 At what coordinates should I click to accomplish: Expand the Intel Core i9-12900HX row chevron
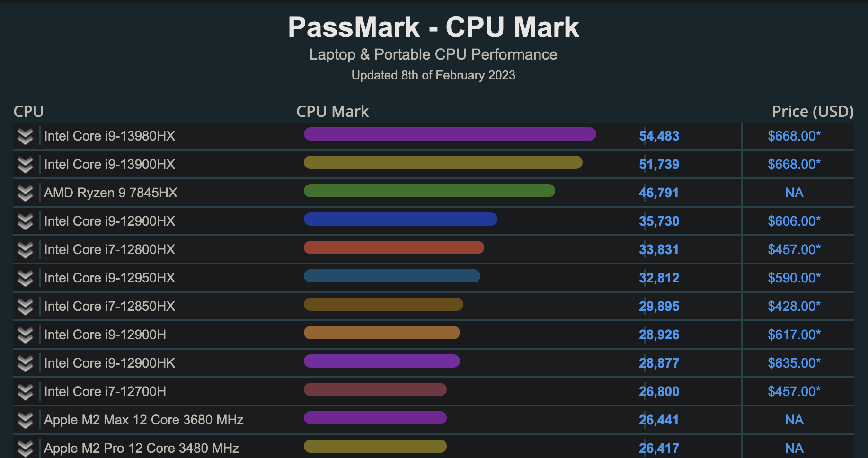25,221
